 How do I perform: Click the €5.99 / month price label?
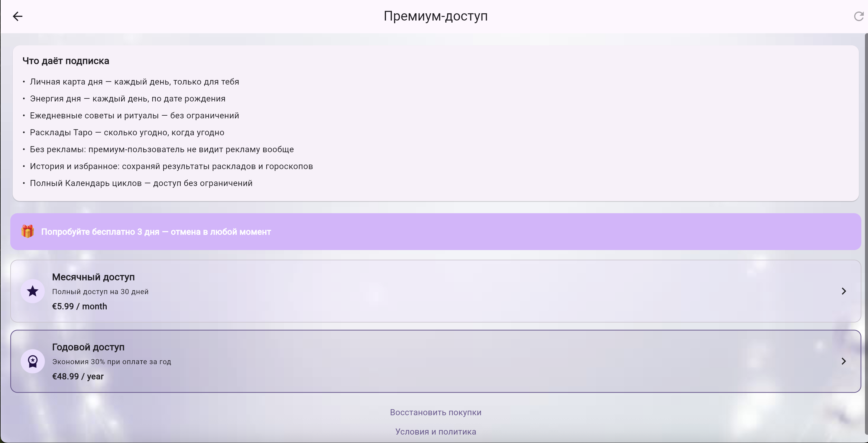[79, 306]
